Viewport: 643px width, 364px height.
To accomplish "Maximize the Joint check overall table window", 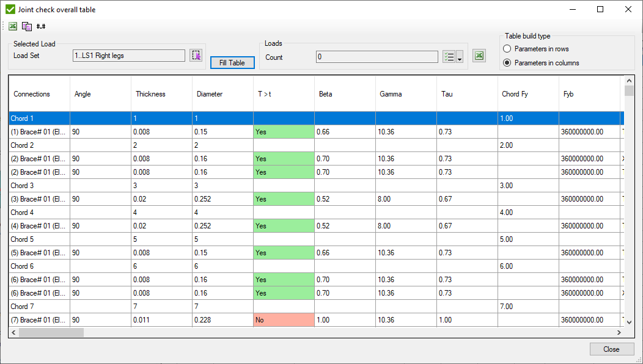I will 600,9.
